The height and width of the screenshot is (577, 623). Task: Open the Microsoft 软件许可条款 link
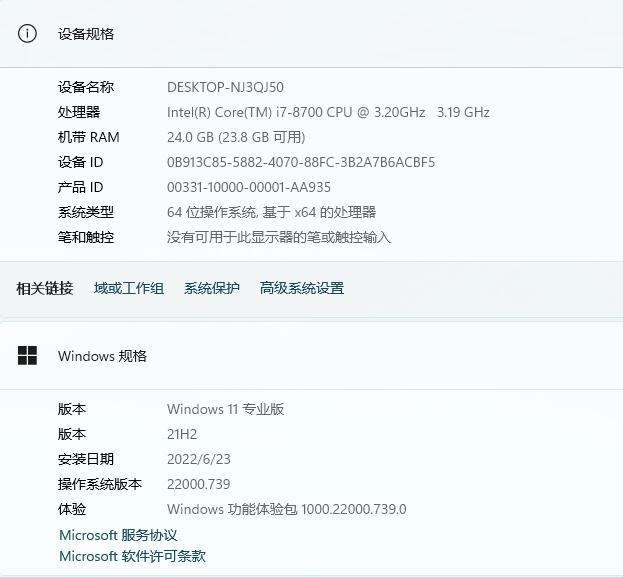pyautogui.click(x=132, y=556)
